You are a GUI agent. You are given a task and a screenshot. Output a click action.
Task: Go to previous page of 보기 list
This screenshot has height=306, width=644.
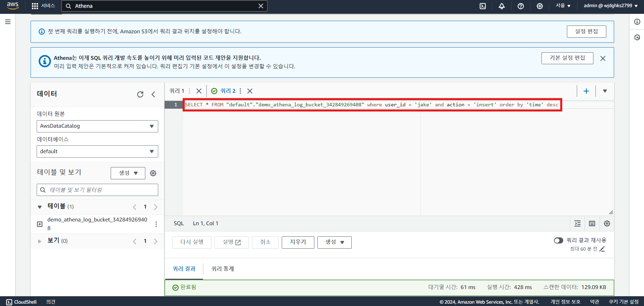[x=135, y=241]
